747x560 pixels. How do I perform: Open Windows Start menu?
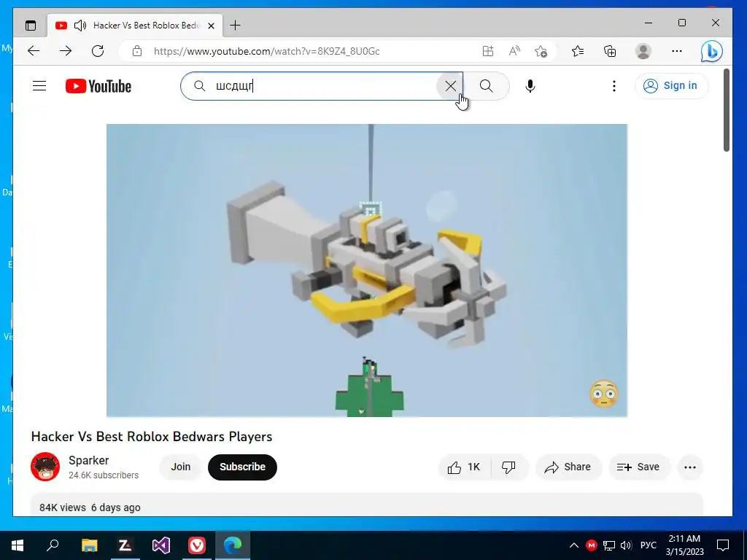18,545
